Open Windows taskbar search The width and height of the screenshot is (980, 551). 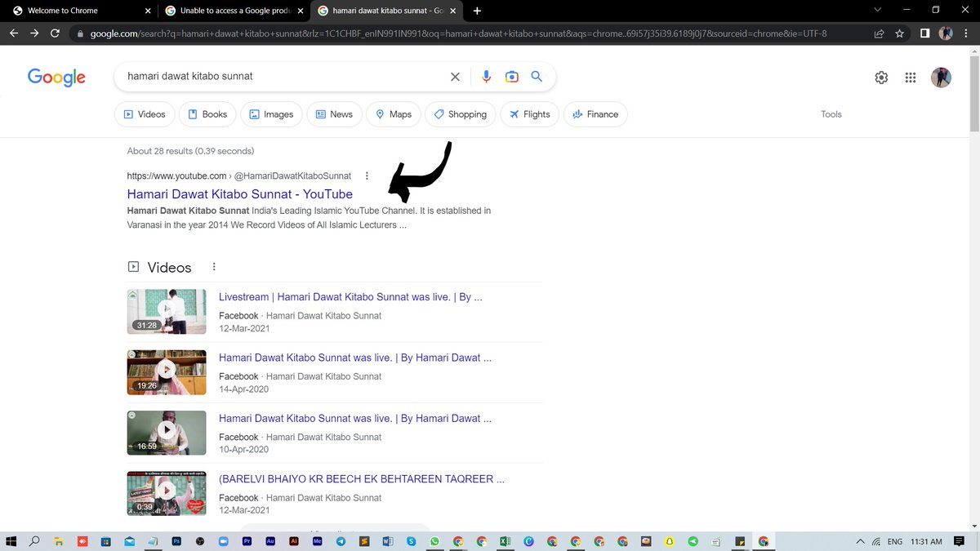coord(35,540)
